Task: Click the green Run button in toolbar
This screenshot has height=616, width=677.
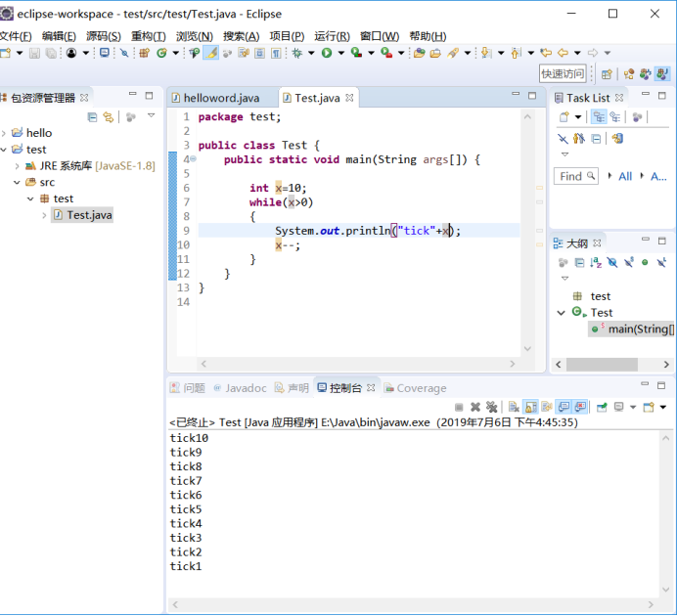Action: [x=327, y=53]
